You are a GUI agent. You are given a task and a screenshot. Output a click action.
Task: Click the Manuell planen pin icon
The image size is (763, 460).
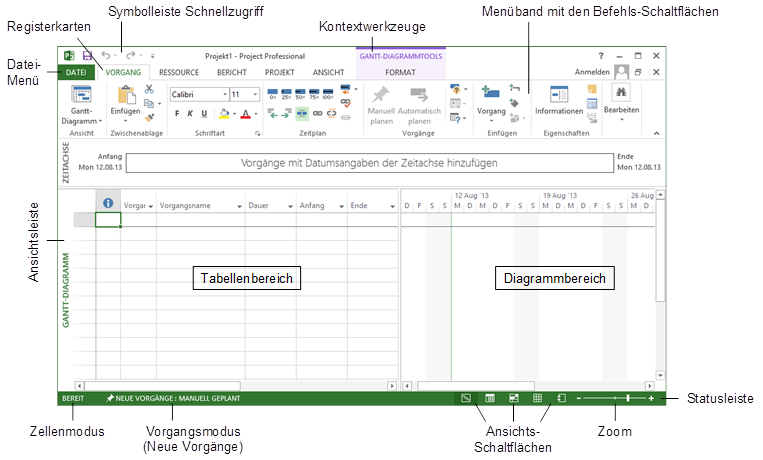381,95
